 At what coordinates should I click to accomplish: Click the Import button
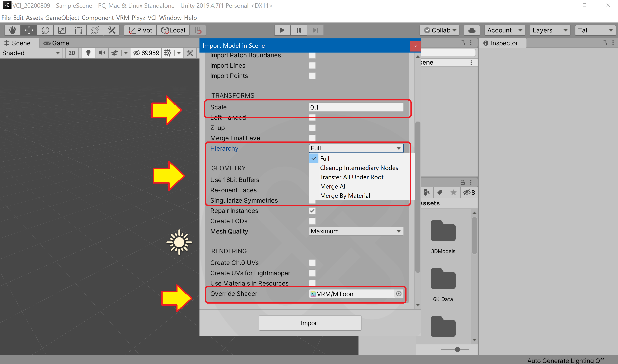point(310,323)
